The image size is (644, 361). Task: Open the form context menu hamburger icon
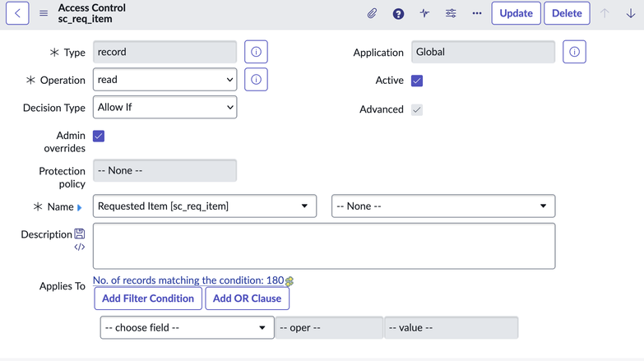pyautogui.click(x=44, y=13)
